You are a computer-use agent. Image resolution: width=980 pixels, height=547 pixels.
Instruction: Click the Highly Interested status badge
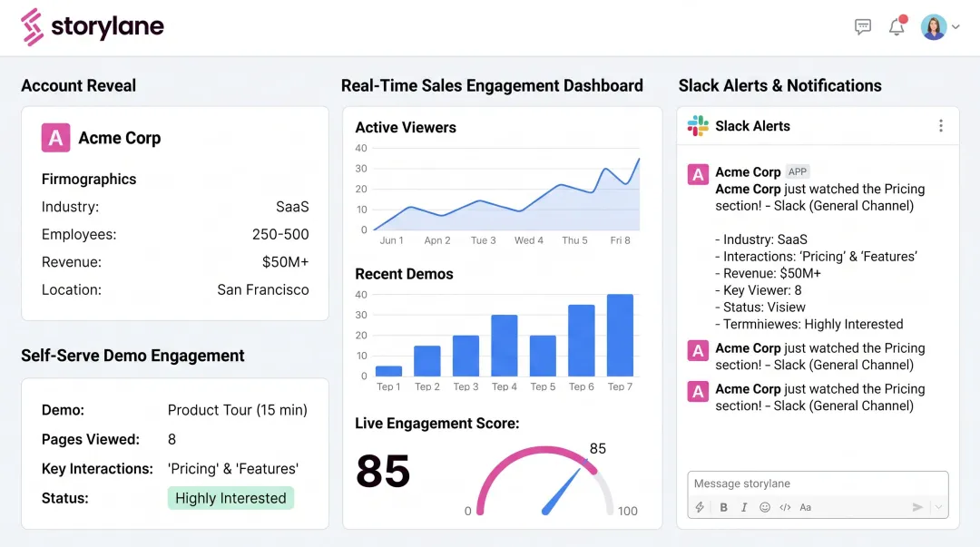tap(230, 498)
